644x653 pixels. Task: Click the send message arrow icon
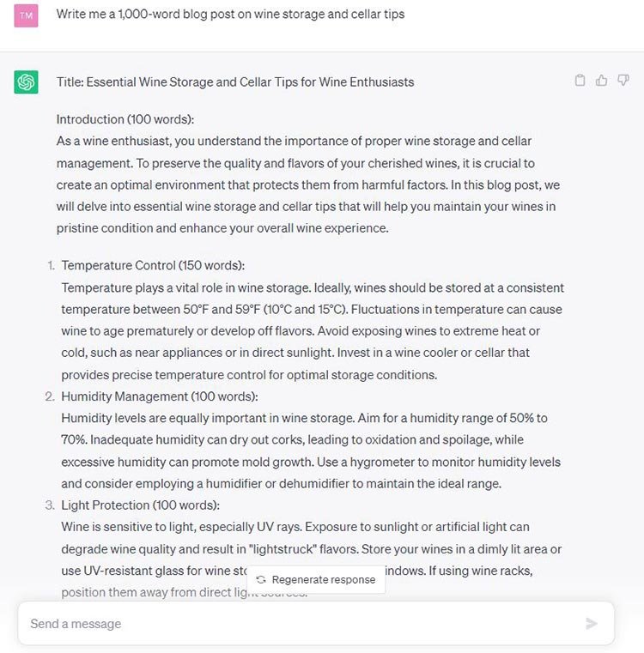point(591,624)
